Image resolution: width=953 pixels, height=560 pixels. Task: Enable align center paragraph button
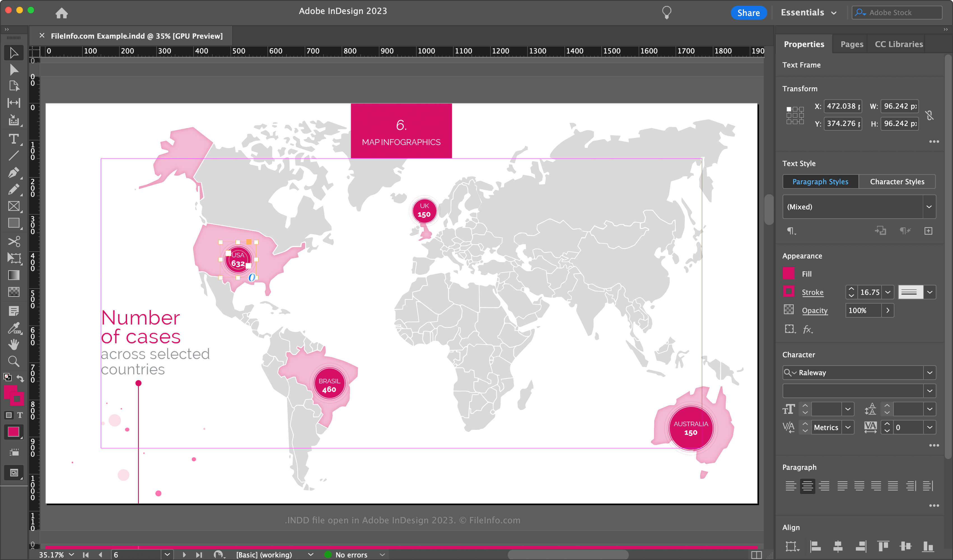(807, 486)
